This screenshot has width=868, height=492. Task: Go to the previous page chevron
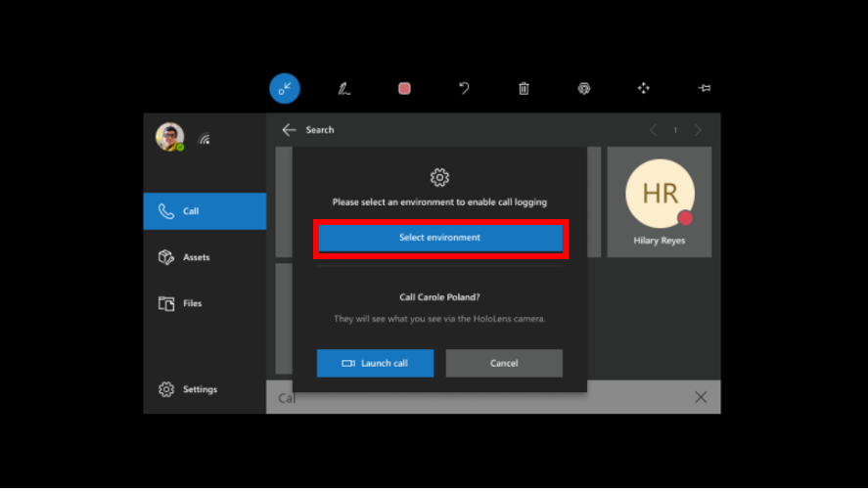pos(654,130)
